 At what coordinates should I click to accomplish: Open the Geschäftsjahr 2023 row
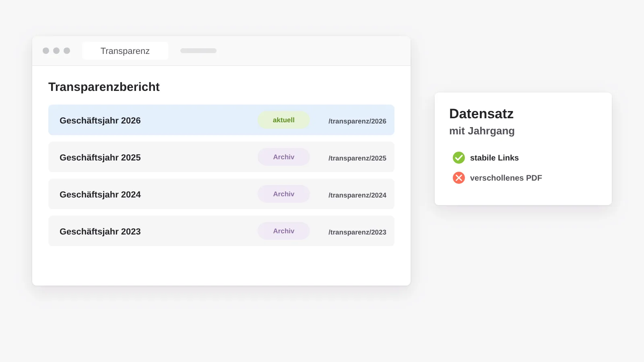pos(221,231)
